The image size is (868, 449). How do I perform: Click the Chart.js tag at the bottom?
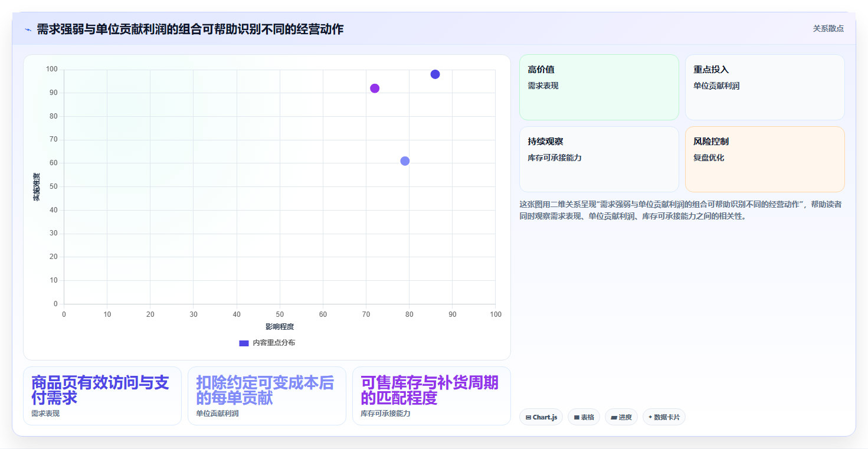coord(541,417)
